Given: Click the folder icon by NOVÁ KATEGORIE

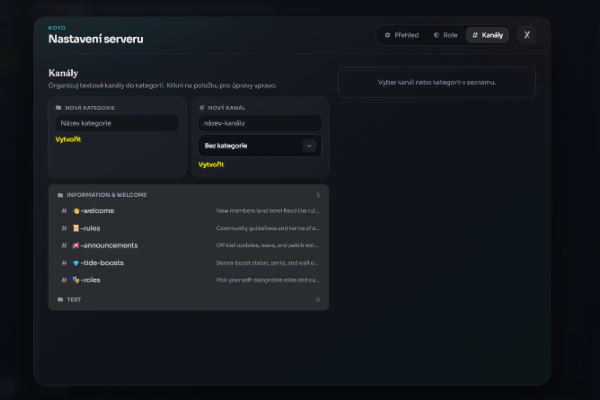Looking at the screenshot, I should [59, 108].
